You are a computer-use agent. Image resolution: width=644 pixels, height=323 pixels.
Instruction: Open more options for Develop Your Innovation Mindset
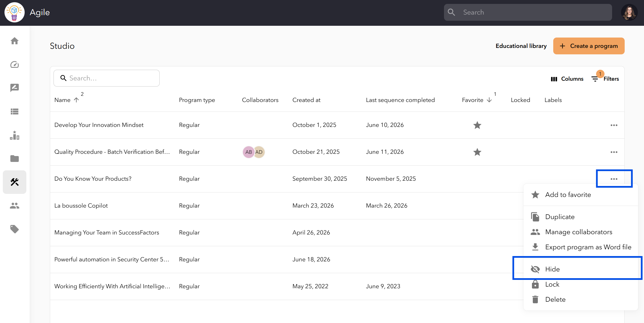(x=614, y=125)
